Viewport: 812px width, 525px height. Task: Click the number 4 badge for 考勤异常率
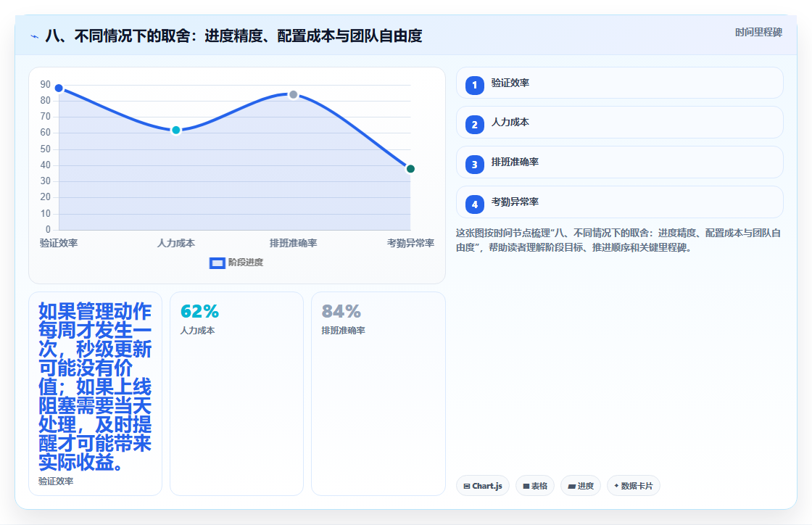[474, 204]
